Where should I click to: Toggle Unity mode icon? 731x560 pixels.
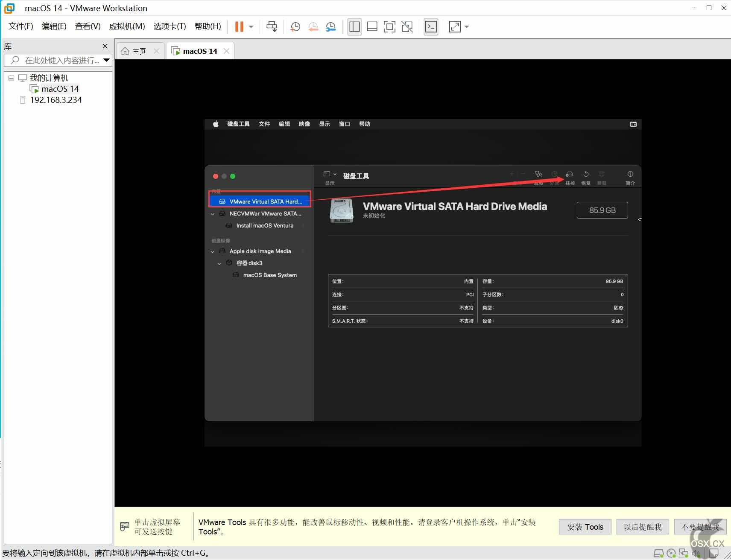click(407, 27)
